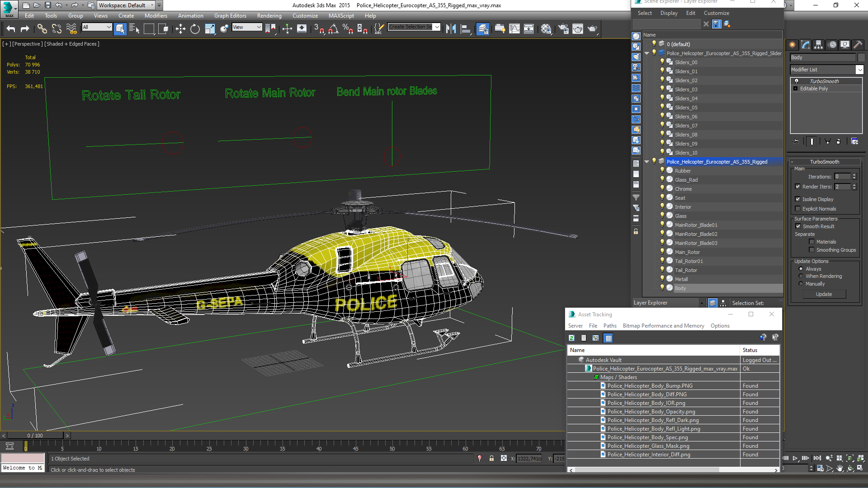Switch to the Utilities command panel tab

tap(858, 45)
